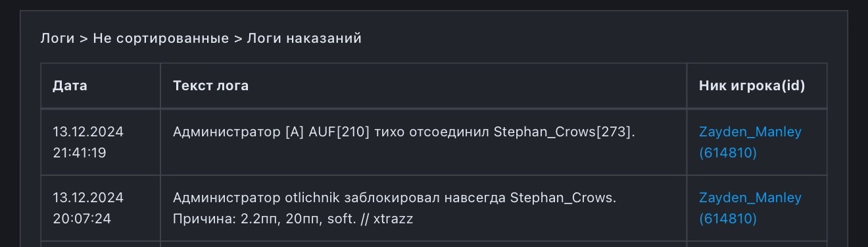Select the Логи наказаний breadcrumb
The width and height of the screenshot is (868, 247).
(x=304, y=38)
